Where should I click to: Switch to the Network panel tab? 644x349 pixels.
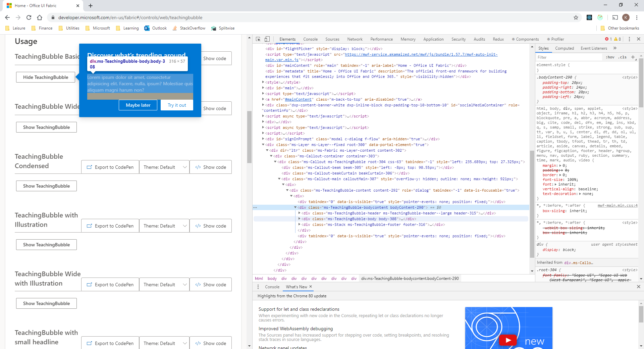click(x=355, y=39)
